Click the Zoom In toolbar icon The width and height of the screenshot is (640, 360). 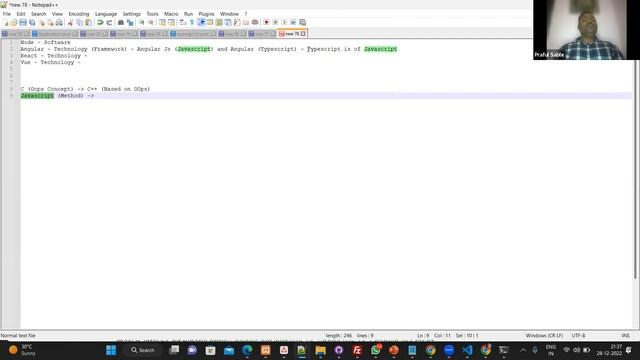[x=142, y=22]
